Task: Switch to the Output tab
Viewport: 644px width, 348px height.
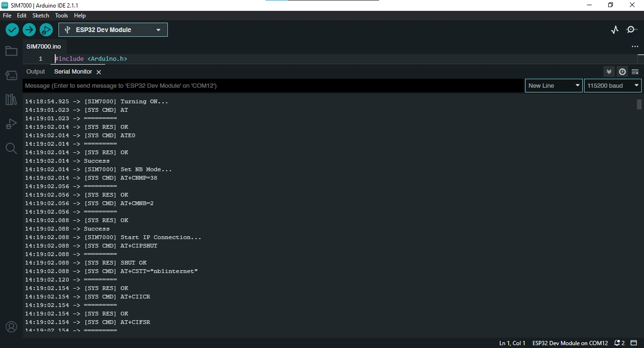Action: click(35, 72)
